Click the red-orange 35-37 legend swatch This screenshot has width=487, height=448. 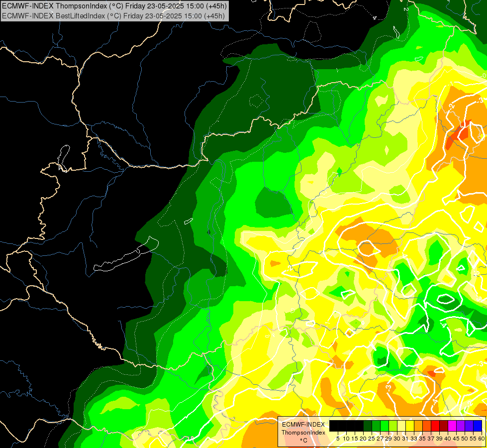tap(427, 426)
